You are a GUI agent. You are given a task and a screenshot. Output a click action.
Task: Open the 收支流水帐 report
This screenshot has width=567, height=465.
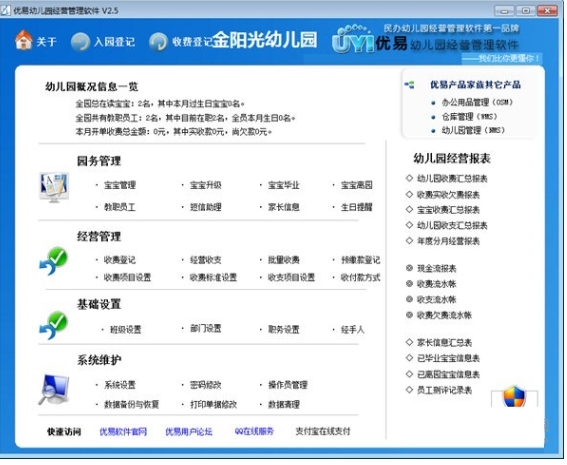tap(436, 299)
